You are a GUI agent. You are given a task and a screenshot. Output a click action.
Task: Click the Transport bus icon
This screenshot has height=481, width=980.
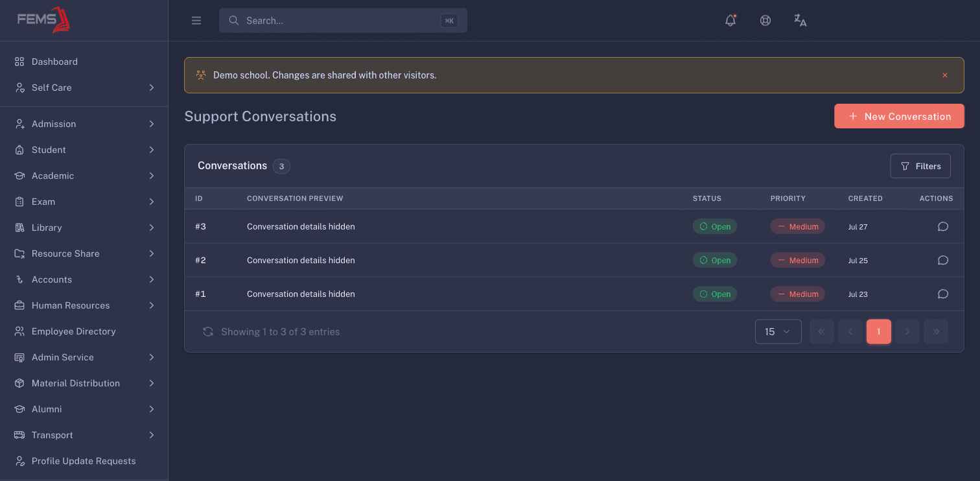[x=19, y=435]
